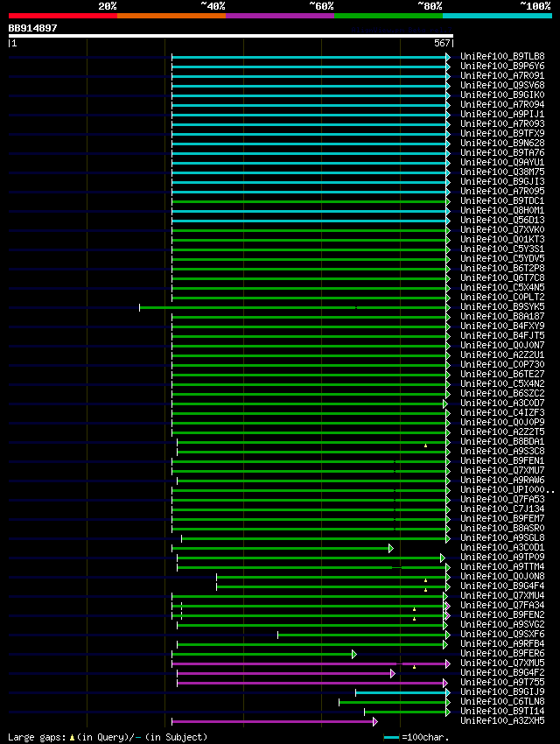
Task: Click the UniRef100_C5Y3S1 label
Action: pos(502,249)
